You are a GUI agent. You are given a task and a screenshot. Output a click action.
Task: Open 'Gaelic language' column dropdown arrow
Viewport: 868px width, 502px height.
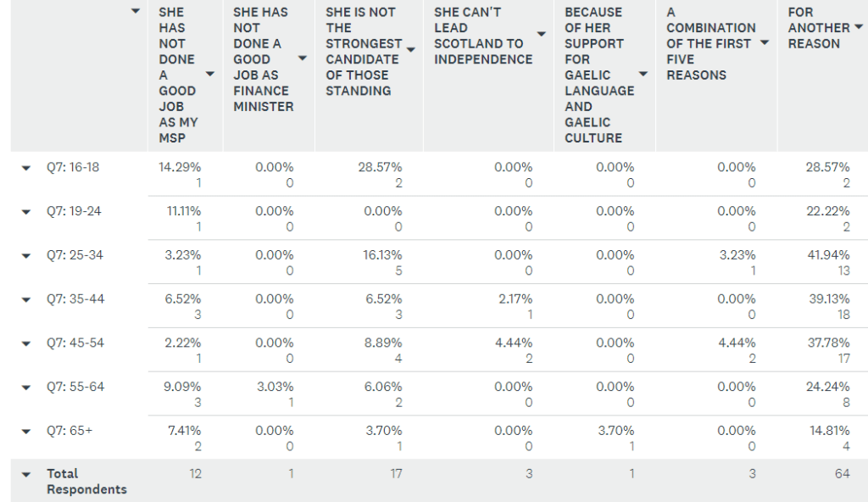[x=643, y=75]
